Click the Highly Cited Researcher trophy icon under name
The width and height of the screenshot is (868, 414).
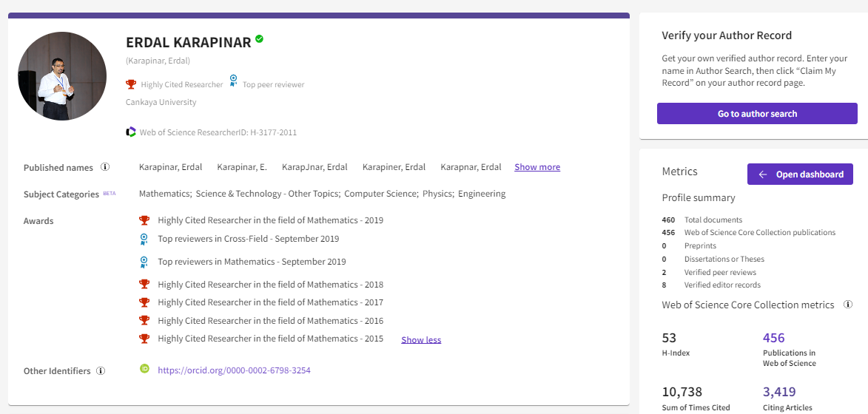[x=131, y=84]
